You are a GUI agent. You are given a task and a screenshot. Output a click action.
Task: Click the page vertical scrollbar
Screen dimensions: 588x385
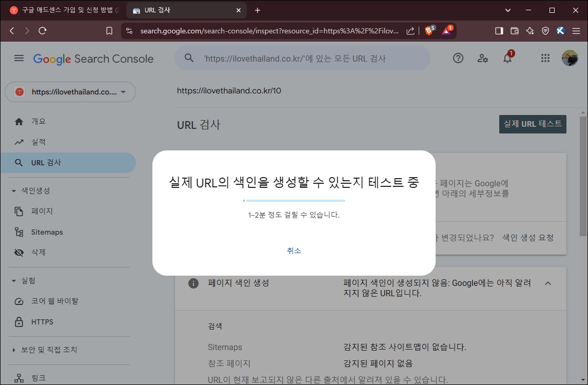pyautogui.click(x=583, y=176)
